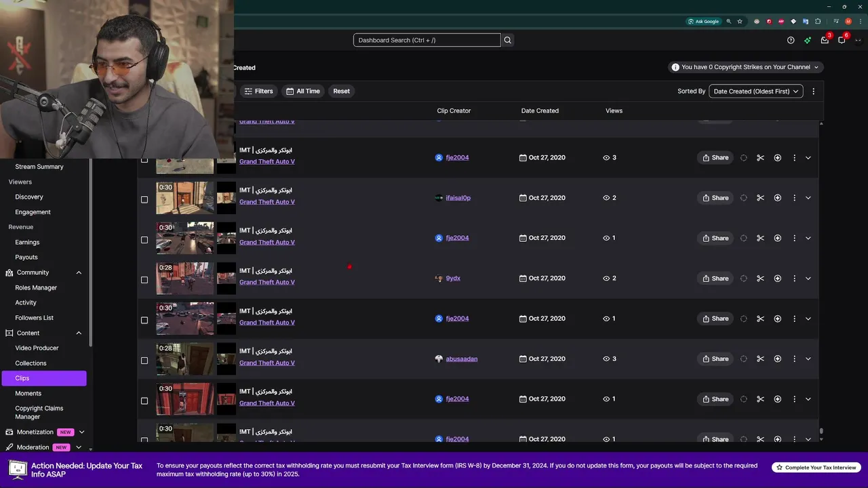Click Complete Your Tax Interview button
The height and width of the screenshot is (488, 868).
coord(816,468)
